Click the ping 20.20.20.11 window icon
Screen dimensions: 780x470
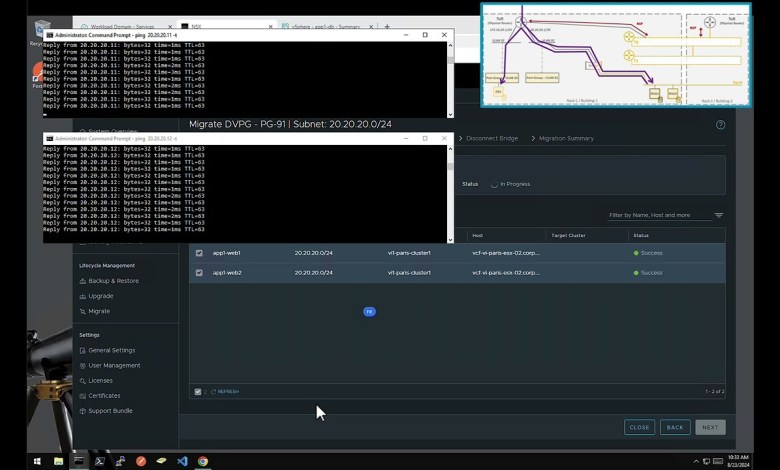coord(49,35)
